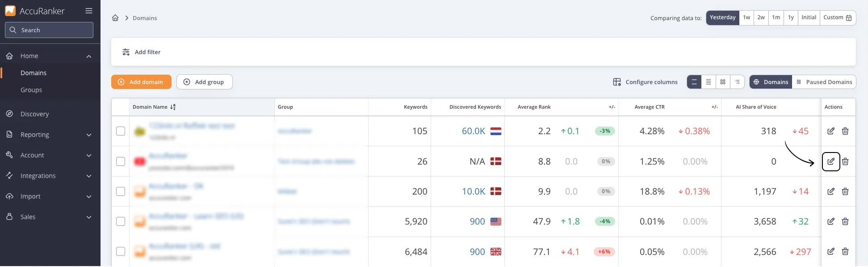Collapse the Home sidebar section
Viewport: 868px width, 267px height.
88,56
